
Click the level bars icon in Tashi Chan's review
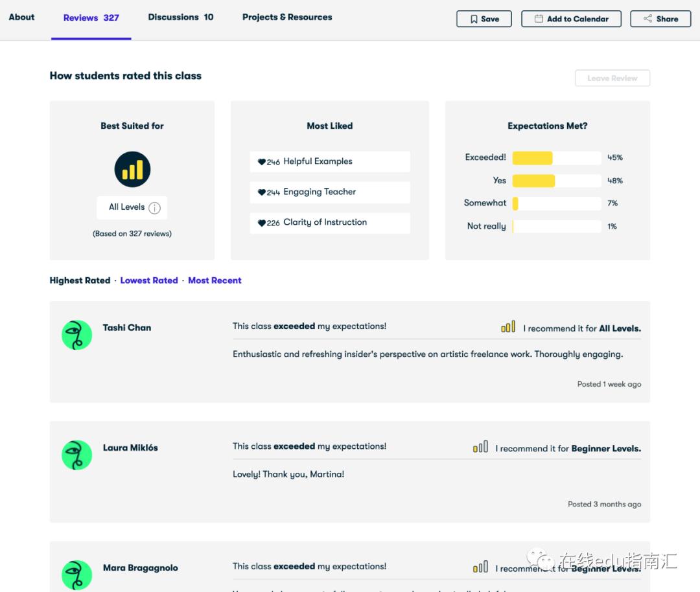pyautogui.click(x=508, y=327)
